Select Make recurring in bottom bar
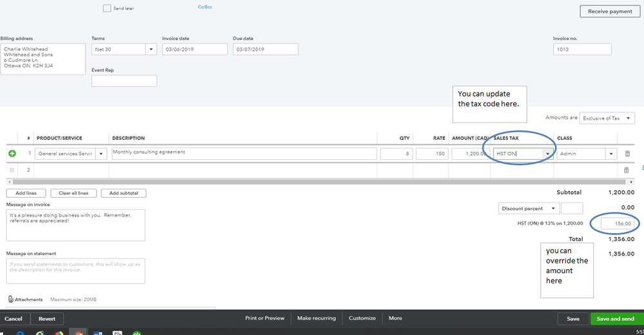 (x=317, y=318)
